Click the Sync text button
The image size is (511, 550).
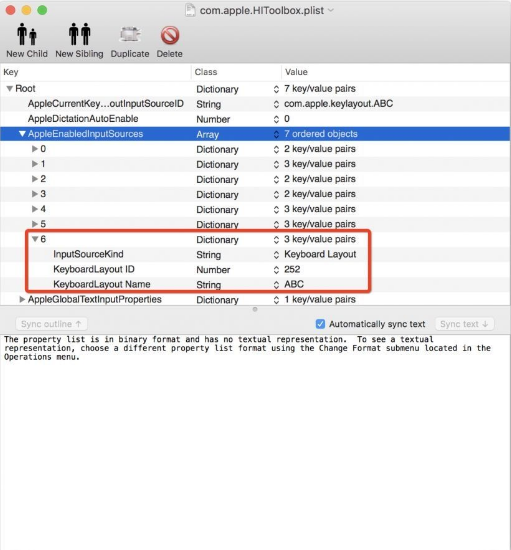click(x=464, y=324)
